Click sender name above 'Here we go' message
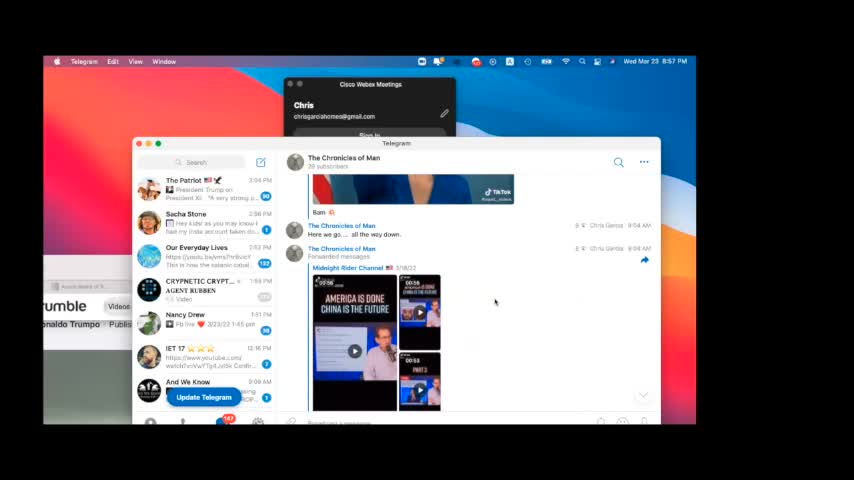Image resolution: width=854 pixels, height=480 pixels. click(x=341, y=226)
